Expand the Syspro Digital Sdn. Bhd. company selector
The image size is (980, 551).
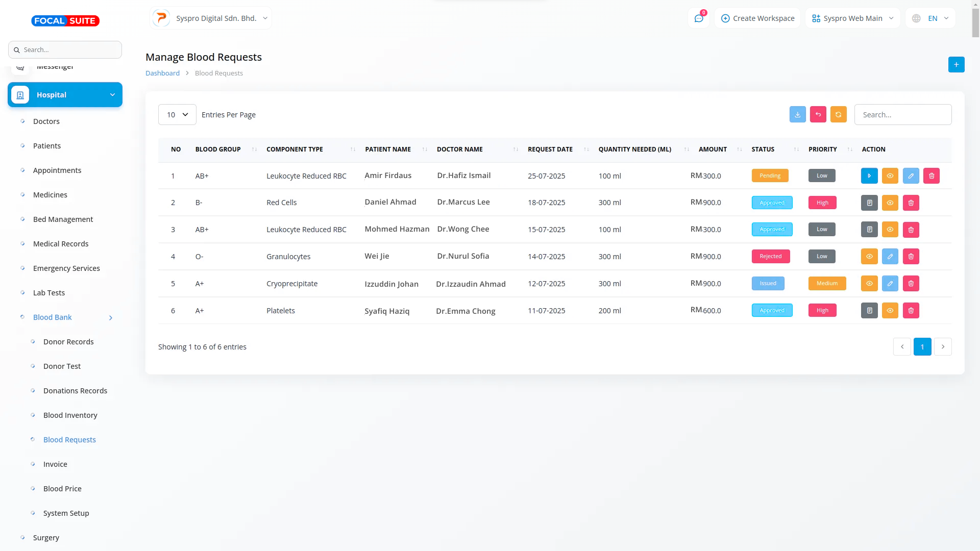tap(211, 18)
